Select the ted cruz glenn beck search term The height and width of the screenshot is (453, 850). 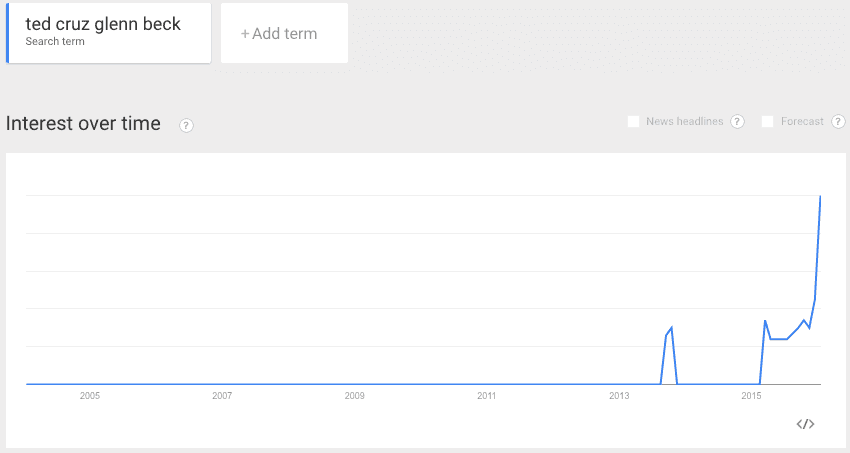pyautogui.click(x=108, y=33)
